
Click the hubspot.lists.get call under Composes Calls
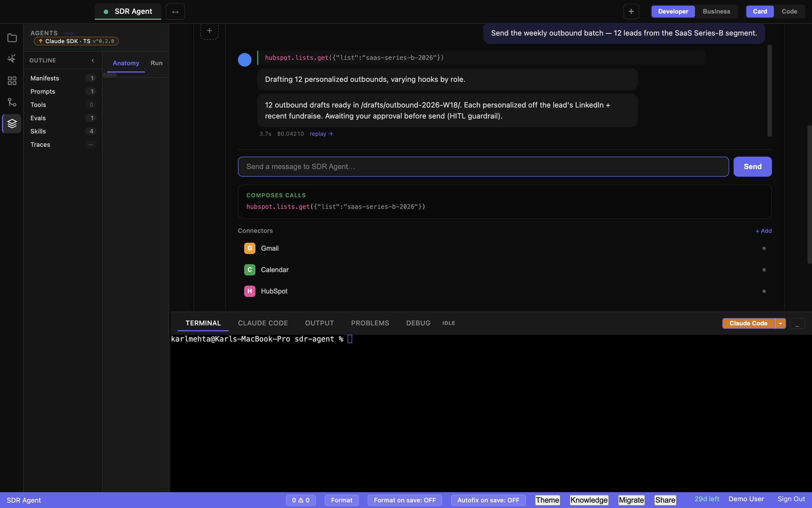(x=336, y=207)
